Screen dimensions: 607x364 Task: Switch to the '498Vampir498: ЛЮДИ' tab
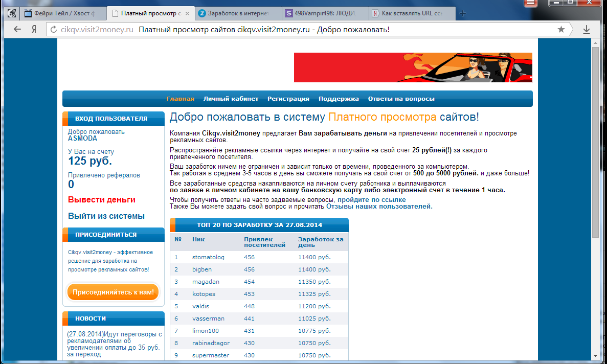[325, 13]
